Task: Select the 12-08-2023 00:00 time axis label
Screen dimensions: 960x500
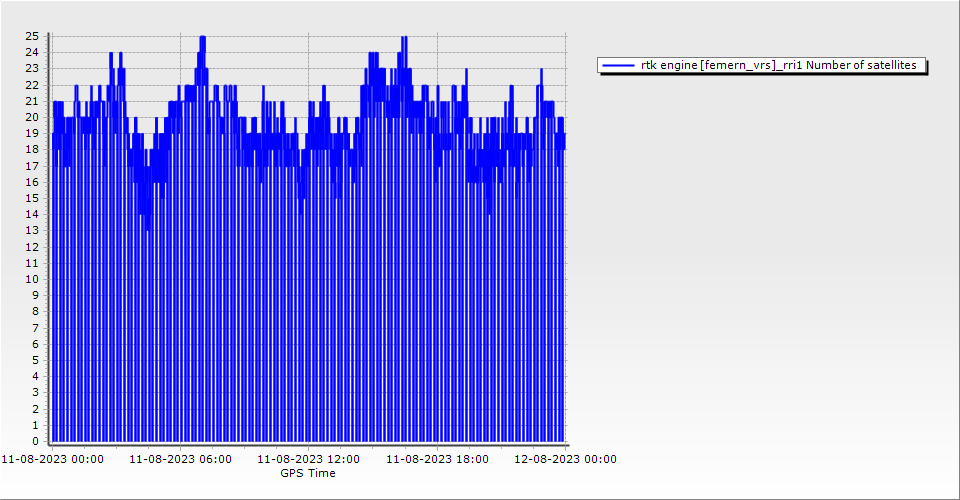Action: pos(565,460)
